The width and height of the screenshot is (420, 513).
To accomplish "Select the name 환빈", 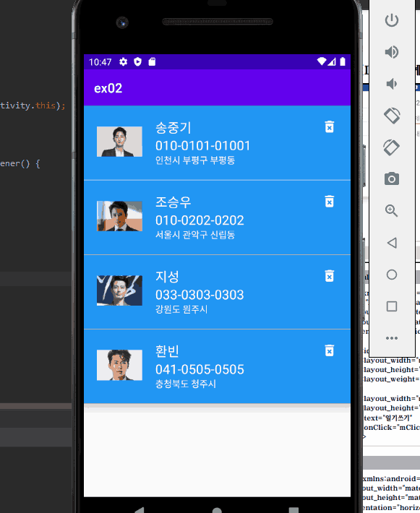I will [167, 351].
